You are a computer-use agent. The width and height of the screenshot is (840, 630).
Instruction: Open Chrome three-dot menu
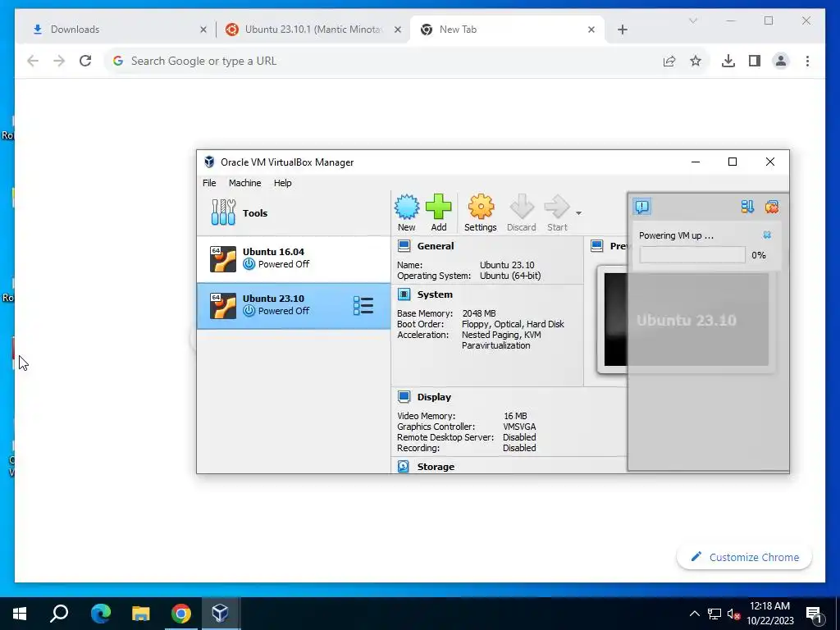[x=807, y=61]
